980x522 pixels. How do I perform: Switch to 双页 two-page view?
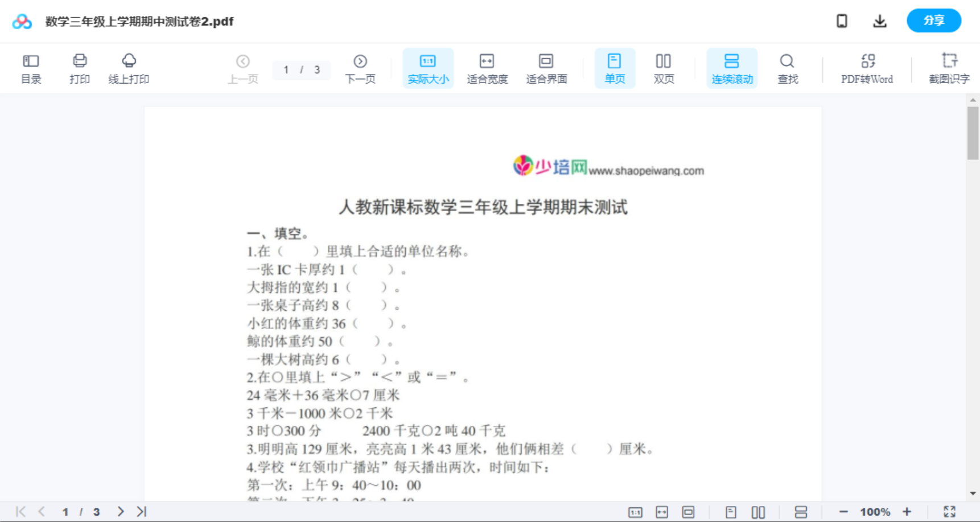pos(664,68)
